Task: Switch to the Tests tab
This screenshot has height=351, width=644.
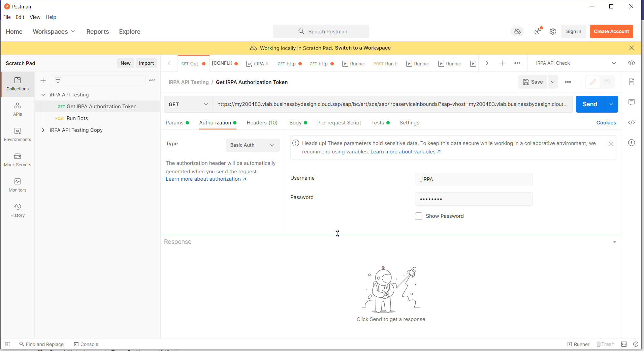Action: point(380,123)
